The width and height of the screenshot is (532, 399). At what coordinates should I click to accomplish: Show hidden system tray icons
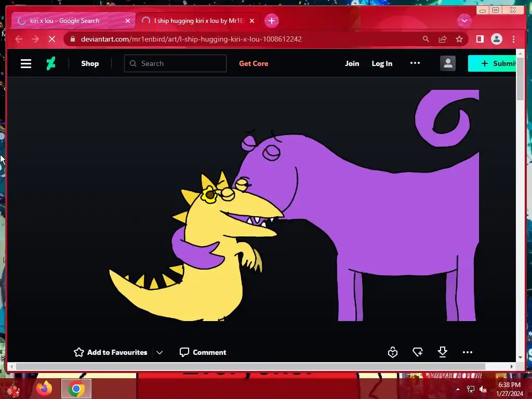[458, 389]
